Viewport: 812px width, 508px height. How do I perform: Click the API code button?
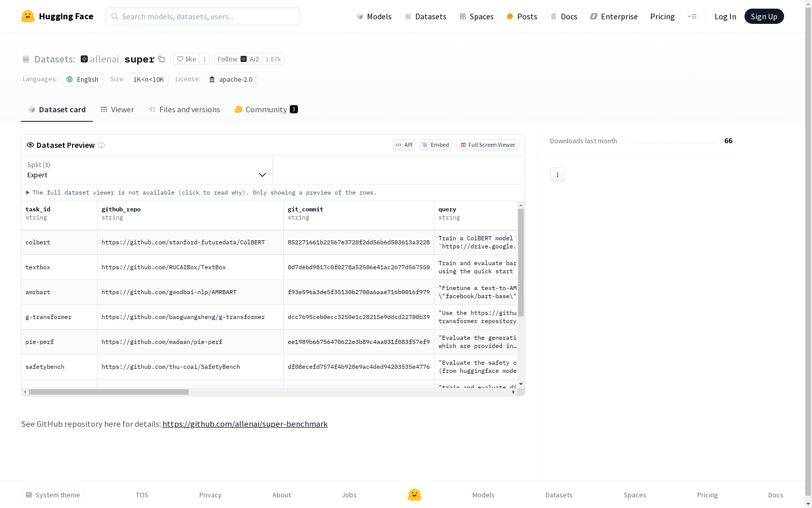(404, 145)
